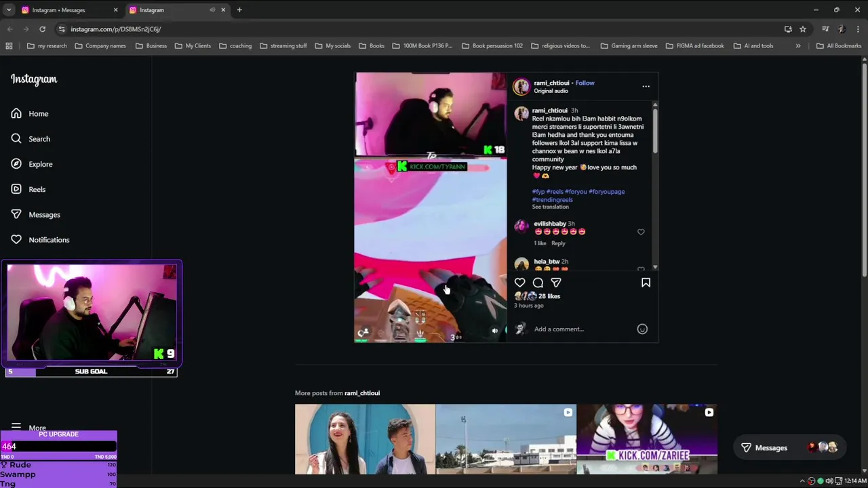This screenshot has width=868, height=488.
Task: Open the Chrome tab search dropdown
Action: [8, 9]
